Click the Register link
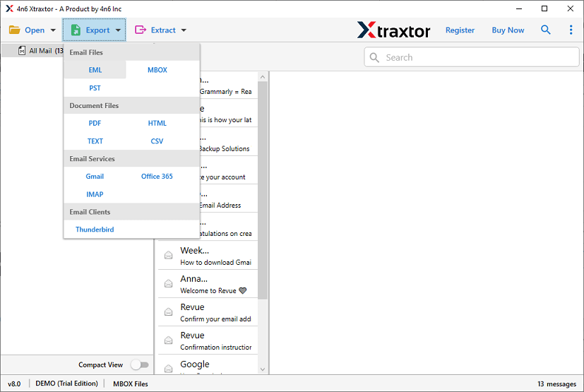 460,30
